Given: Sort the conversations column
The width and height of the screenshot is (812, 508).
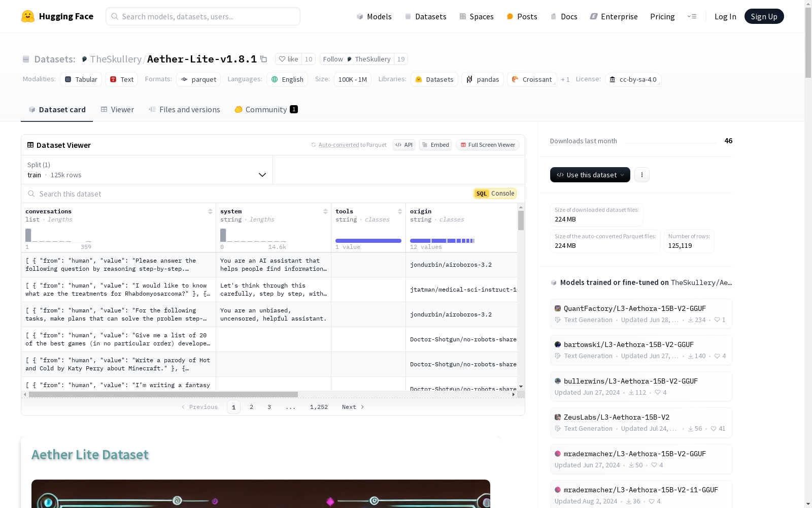Looking at the screenshot, I should click(210, 211).
